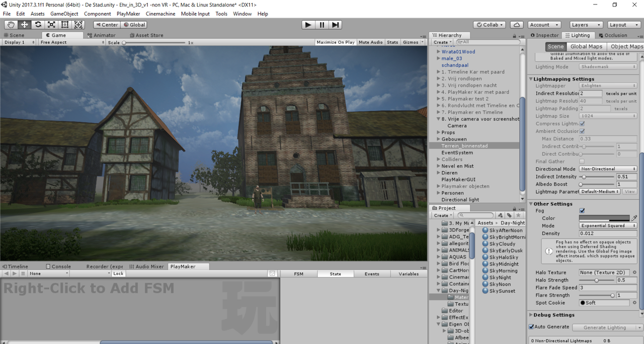Image resolution: width=644 pixels, height=344 pixels.
Task: Search by type icon in Project panel
Action: [x=502, y=216]
